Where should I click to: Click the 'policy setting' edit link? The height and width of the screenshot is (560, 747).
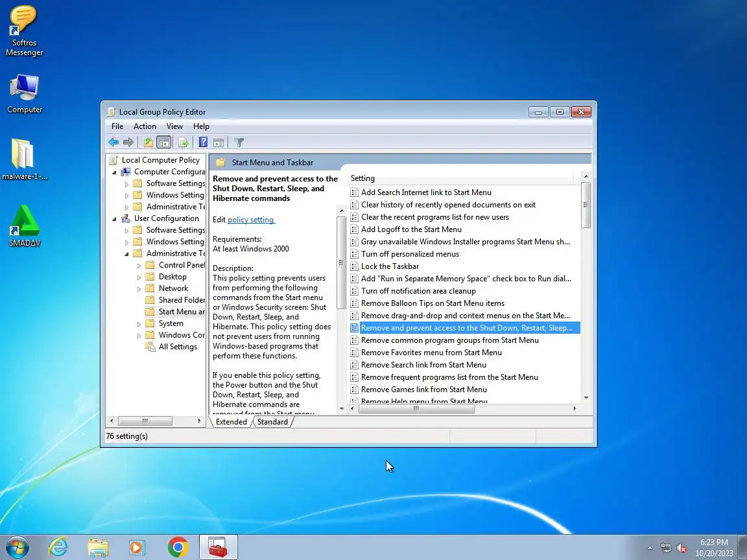click(x=251, y=220)
